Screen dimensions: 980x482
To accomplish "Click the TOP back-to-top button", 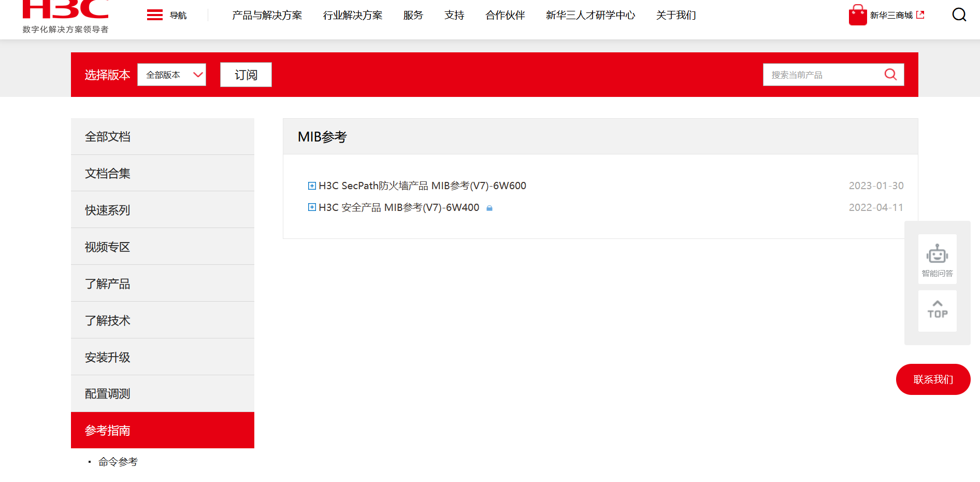I will pos(938,311).
